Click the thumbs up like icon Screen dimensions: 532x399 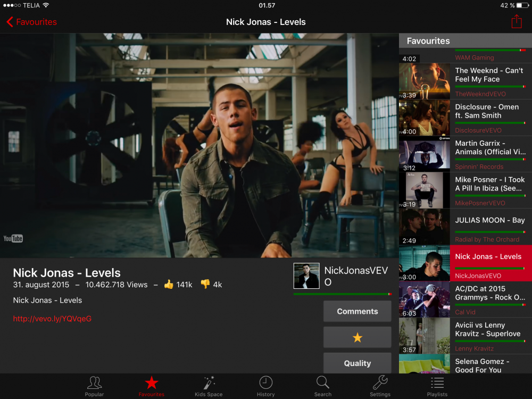tap(169, 284)
